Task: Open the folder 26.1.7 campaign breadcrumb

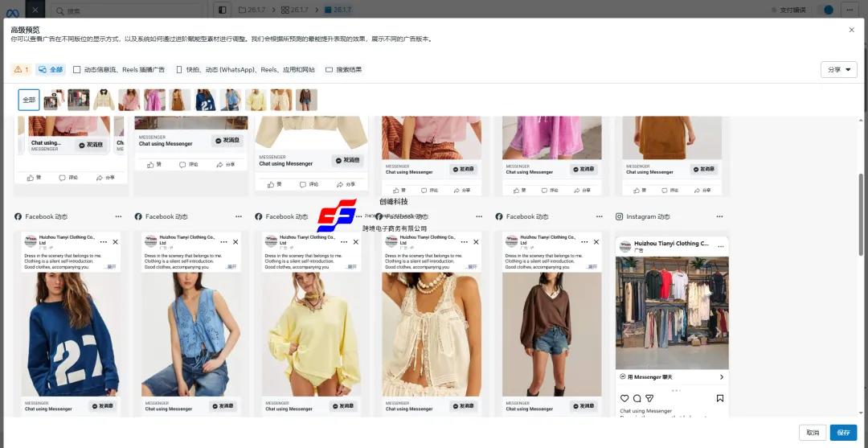Action: point(253,10)
